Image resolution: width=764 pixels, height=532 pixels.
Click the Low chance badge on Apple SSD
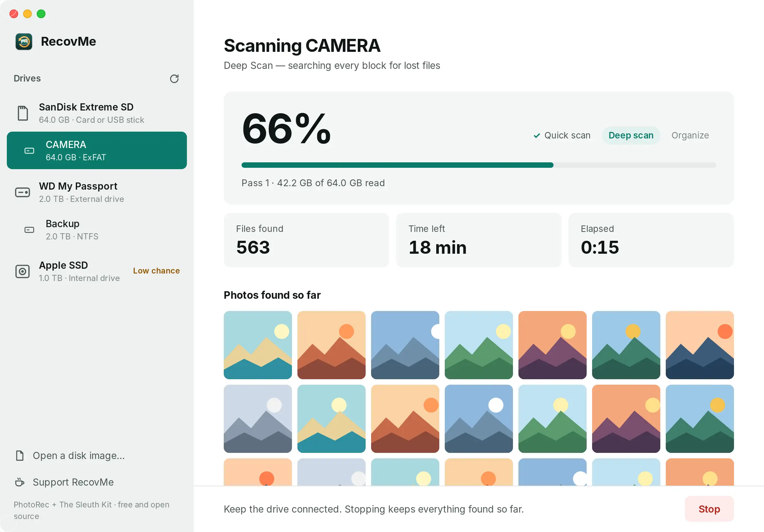tap(156, 271)
